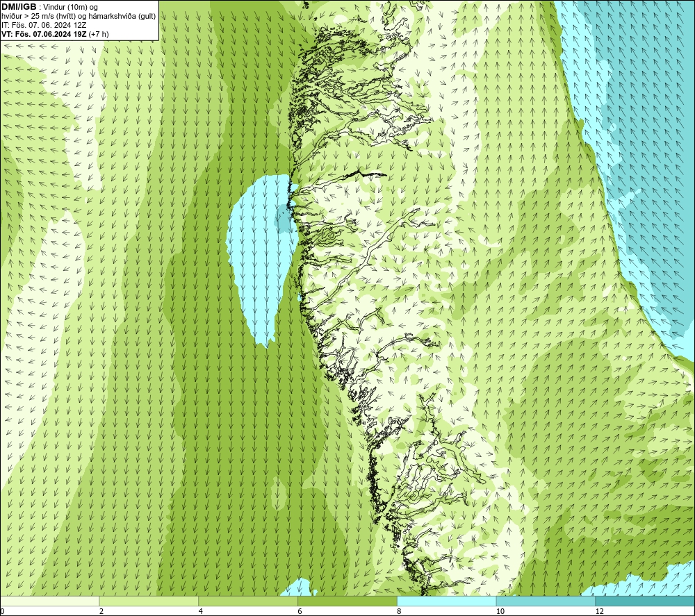This screenshot has width=695, height=616.
Task: Click the legend scale label "6"
Action: pyautogui.click(x=300, y=612)
